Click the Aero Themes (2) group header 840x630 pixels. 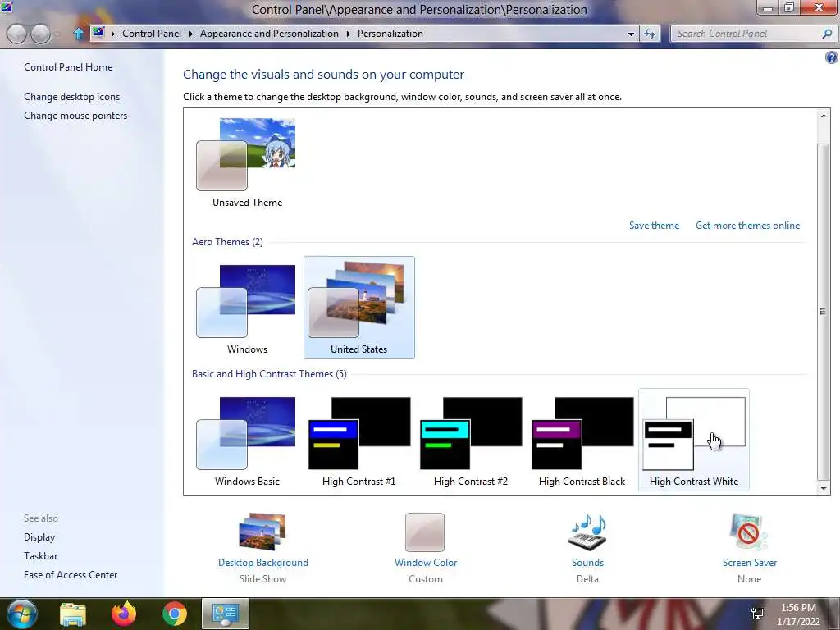(x=227, y=242)
